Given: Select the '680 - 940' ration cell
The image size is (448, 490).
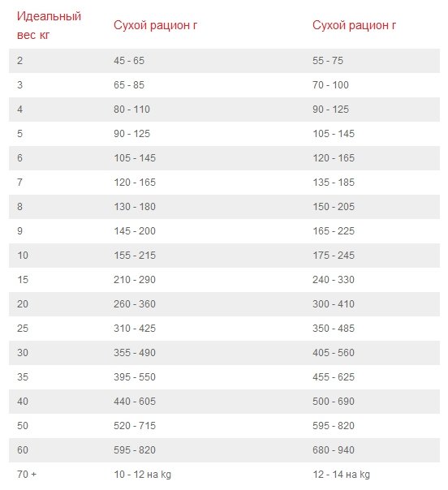Looking at the screenshot, I should 334,450.
